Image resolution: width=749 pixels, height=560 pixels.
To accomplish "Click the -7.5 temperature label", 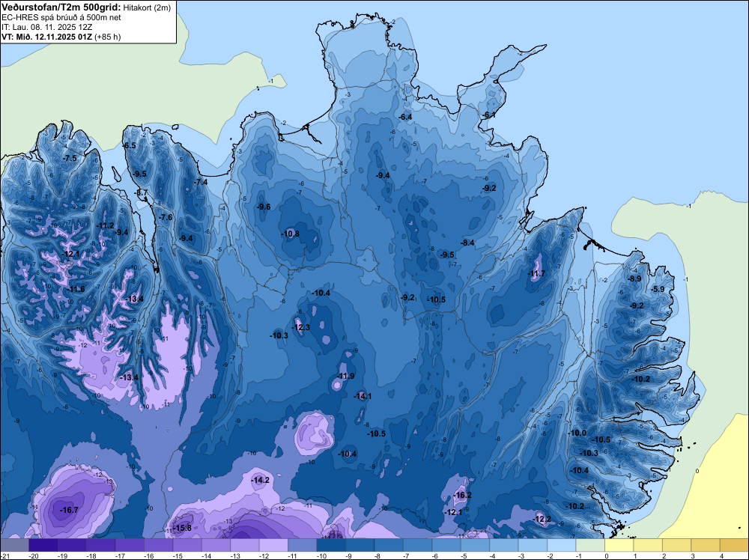I will click(x=70, y=158).
